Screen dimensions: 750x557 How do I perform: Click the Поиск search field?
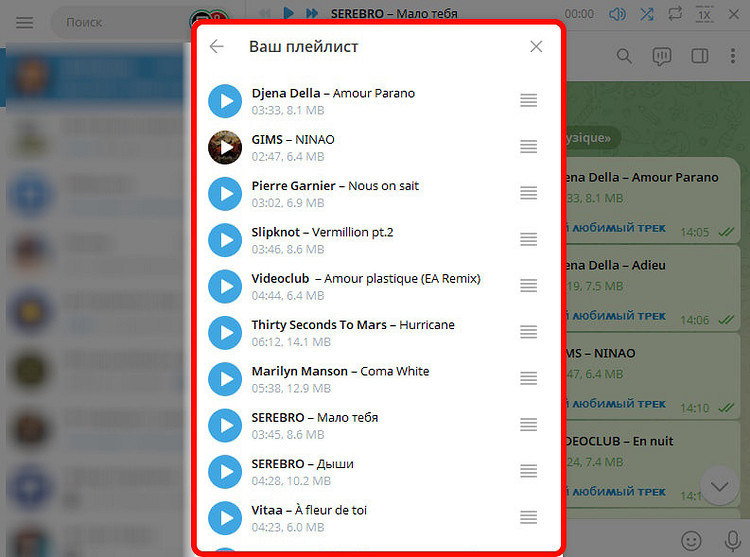click(x=120, y=22)
